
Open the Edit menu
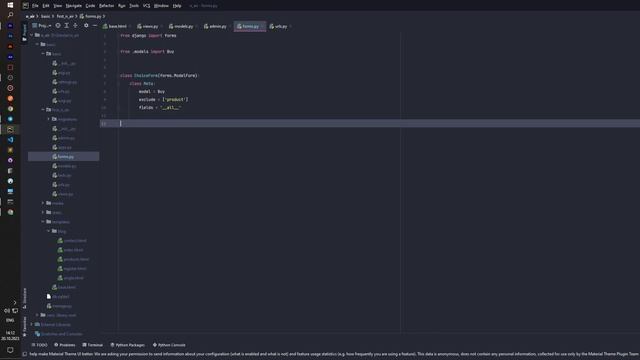[46, 6]
